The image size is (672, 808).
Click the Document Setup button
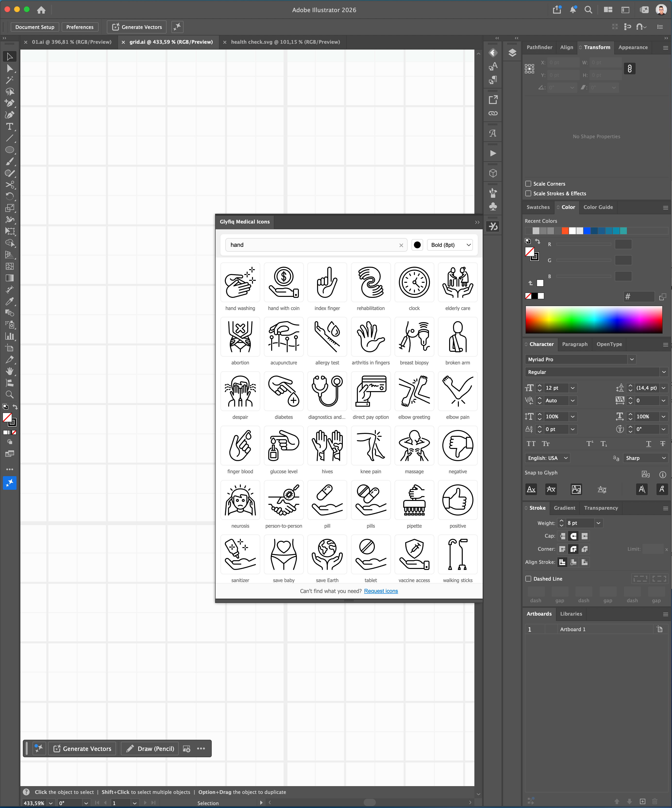click(x=35, y=27)
